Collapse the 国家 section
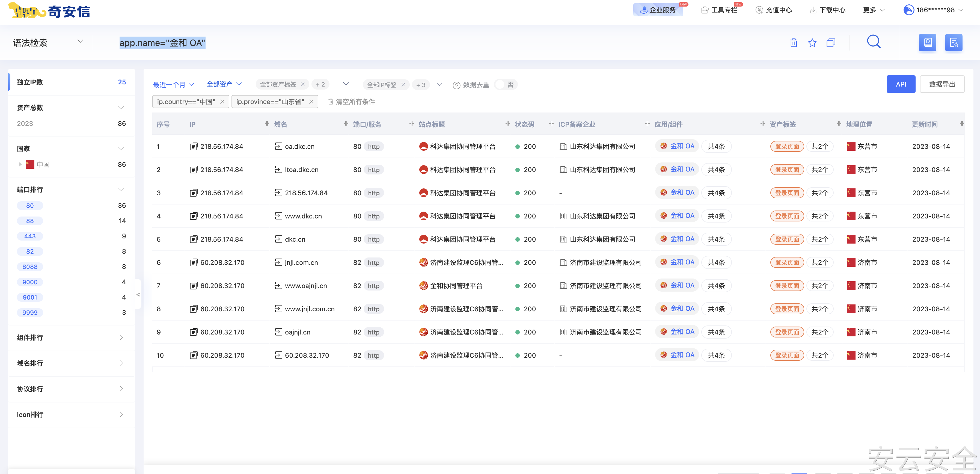This screenshot has height=474, width=980. [x=121, y=149]
